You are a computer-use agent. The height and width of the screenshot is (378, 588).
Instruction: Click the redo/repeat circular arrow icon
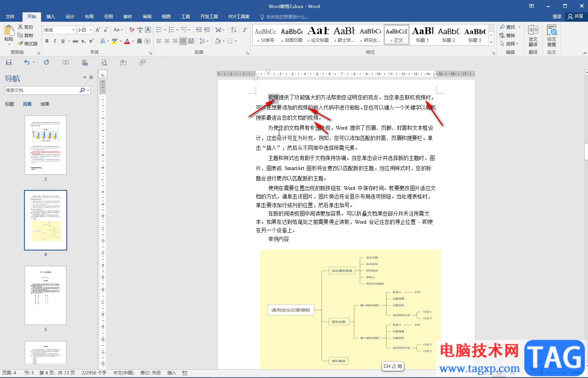tap(46, 62)
